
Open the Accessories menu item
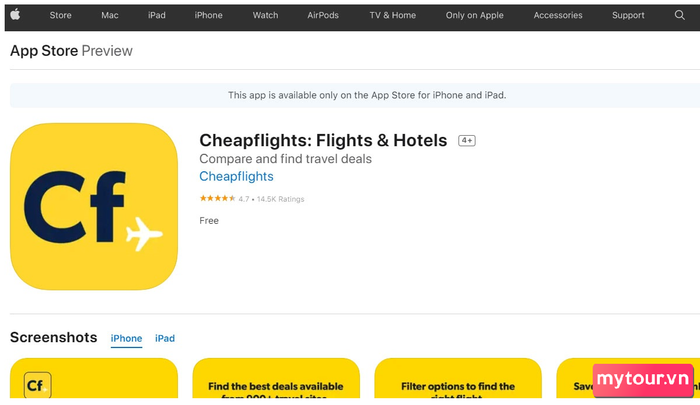coord(558,15)
